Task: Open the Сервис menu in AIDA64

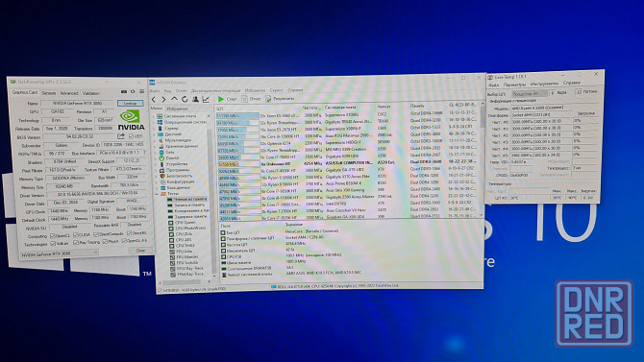Action: pos(276,90)
